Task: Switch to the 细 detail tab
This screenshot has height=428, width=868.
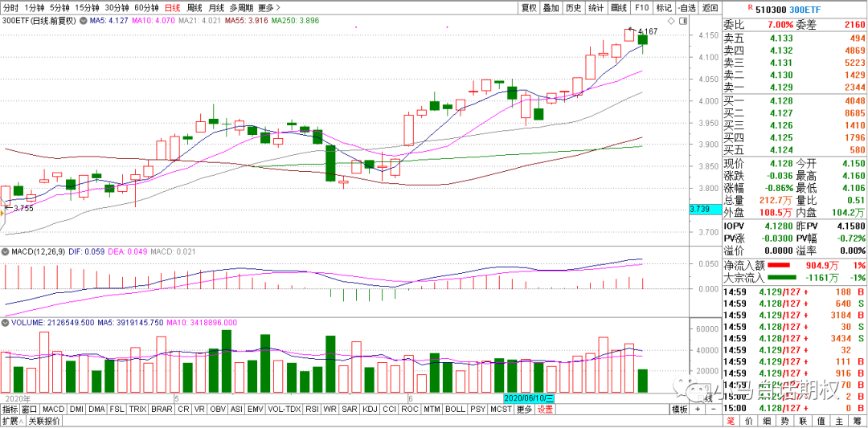Action: point(768,421)
